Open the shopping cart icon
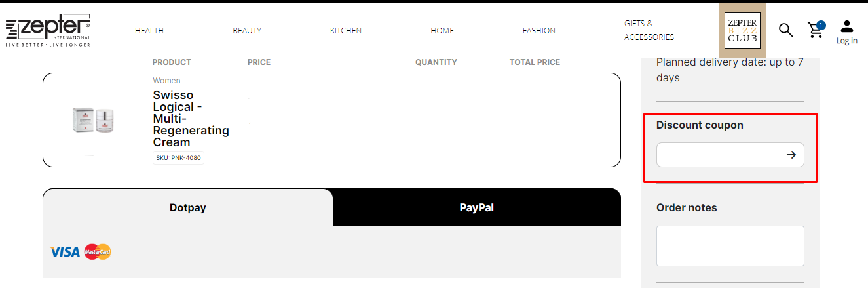The height and width of the screenshot is (288, 868). 816,30
